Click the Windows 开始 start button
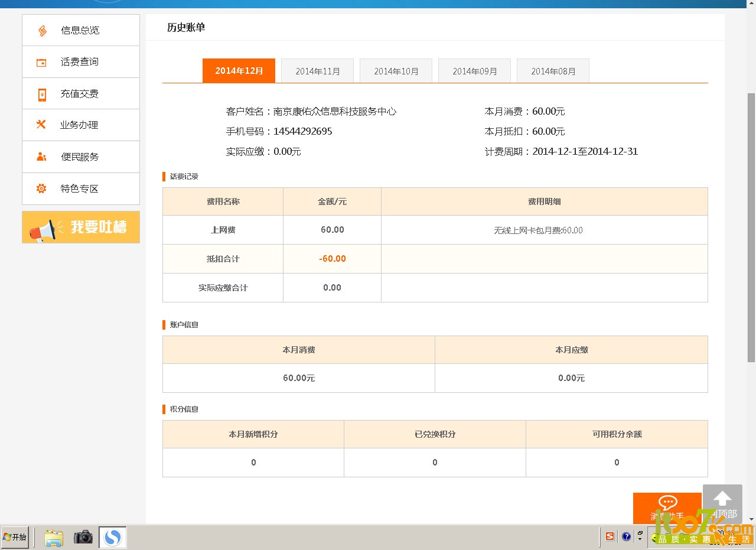Viewport: 756px width, 550px height. (x=15, y=537)
